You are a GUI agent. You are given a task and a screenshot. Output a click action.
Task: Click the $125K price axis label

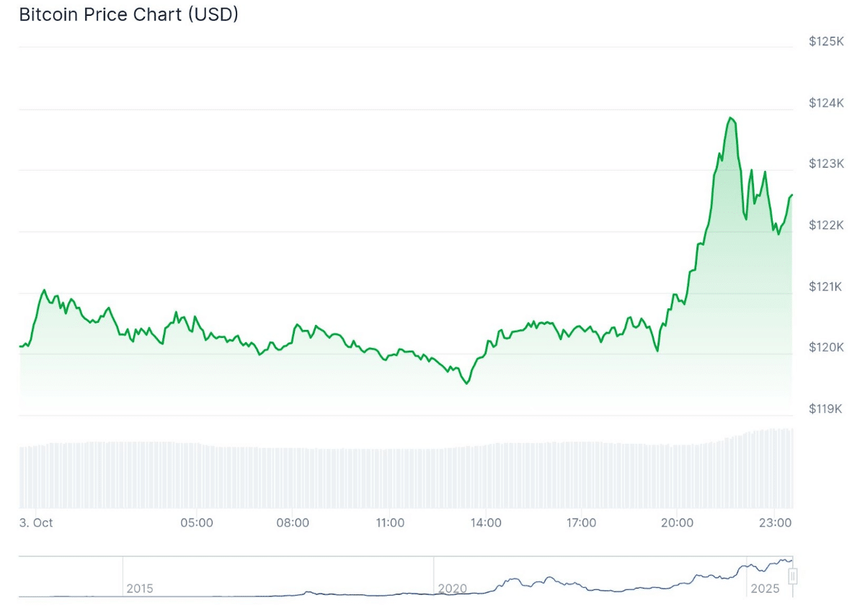click(x=826, y=42)
